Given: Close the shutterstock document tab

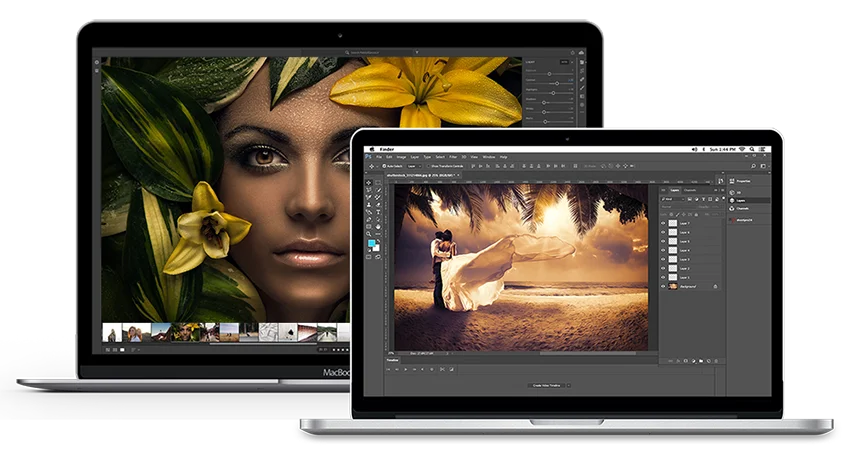Looking at the screenshot, I should [458, 175].
